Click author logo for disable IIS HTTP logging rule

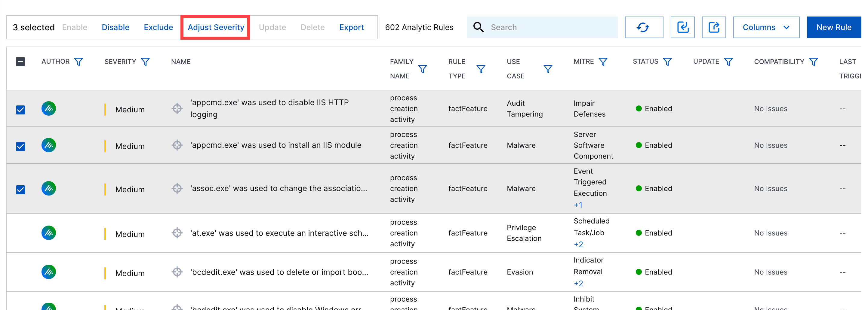tap(48, 108)
